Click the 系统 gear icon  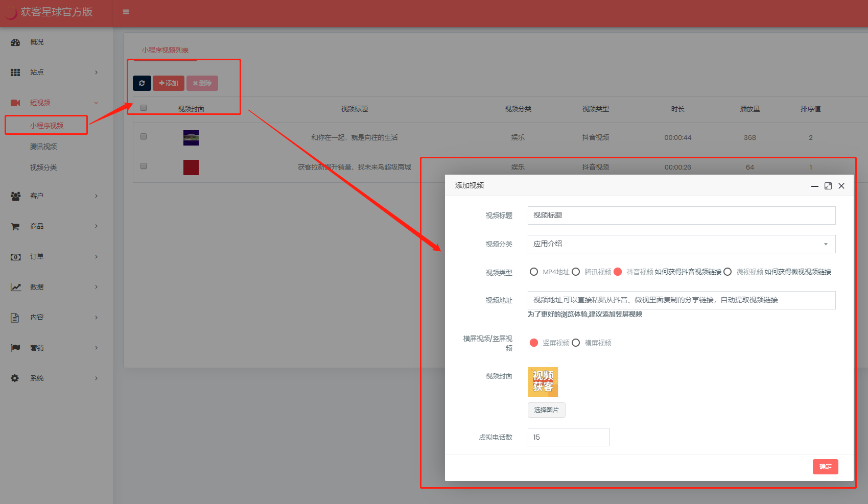(15, 378)
